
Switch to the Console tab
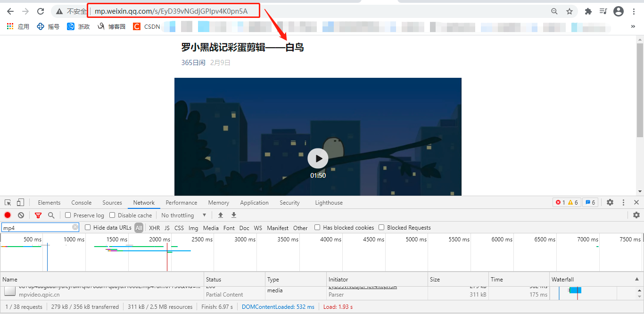(82, 203)
